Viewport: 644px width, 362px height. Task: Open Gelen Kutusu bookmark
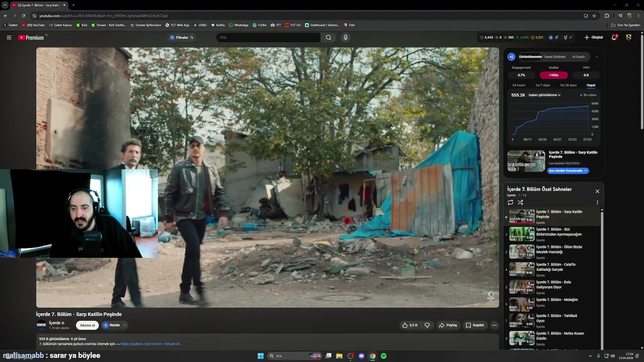pyautogui.click(x=60, y=25)
